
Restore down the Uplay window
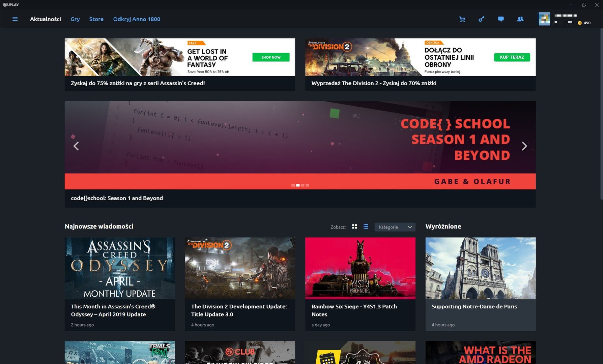pos(584,5)
